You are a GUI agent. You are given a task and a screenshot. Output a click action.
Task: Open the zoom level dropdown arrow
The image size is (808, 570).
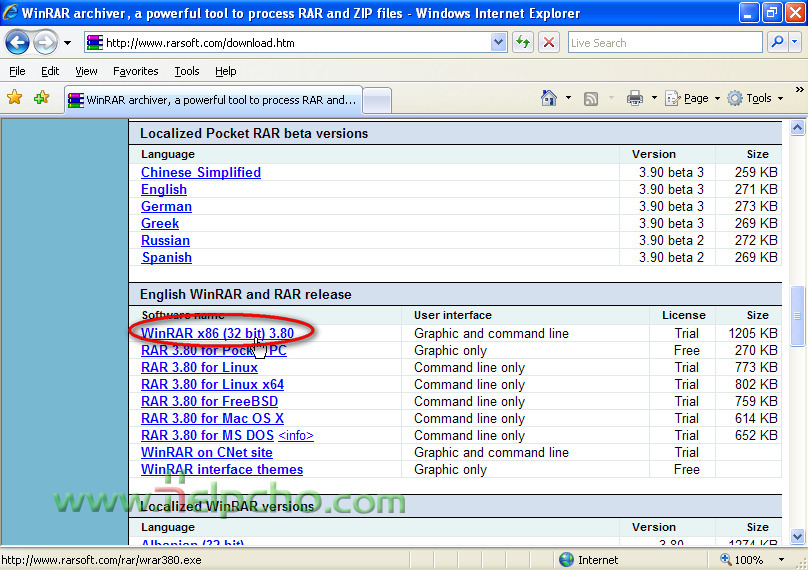tap(781, 560)
